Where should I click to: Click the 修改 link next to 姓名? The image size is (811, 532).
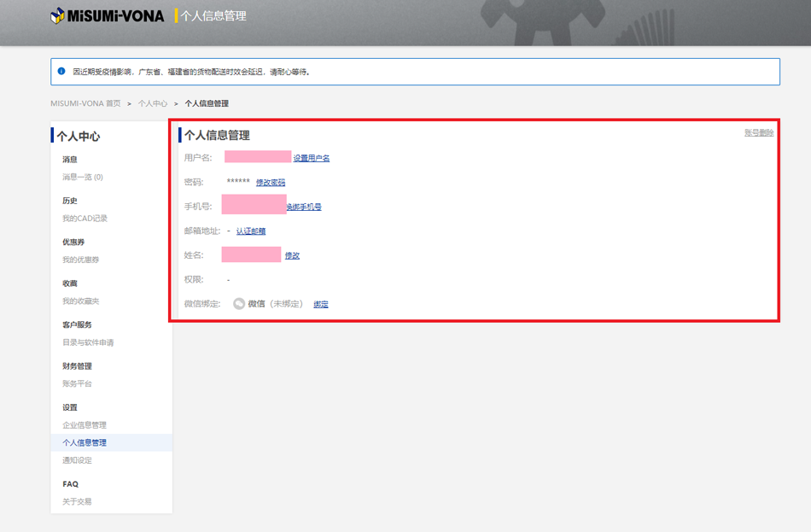[292, 255]
